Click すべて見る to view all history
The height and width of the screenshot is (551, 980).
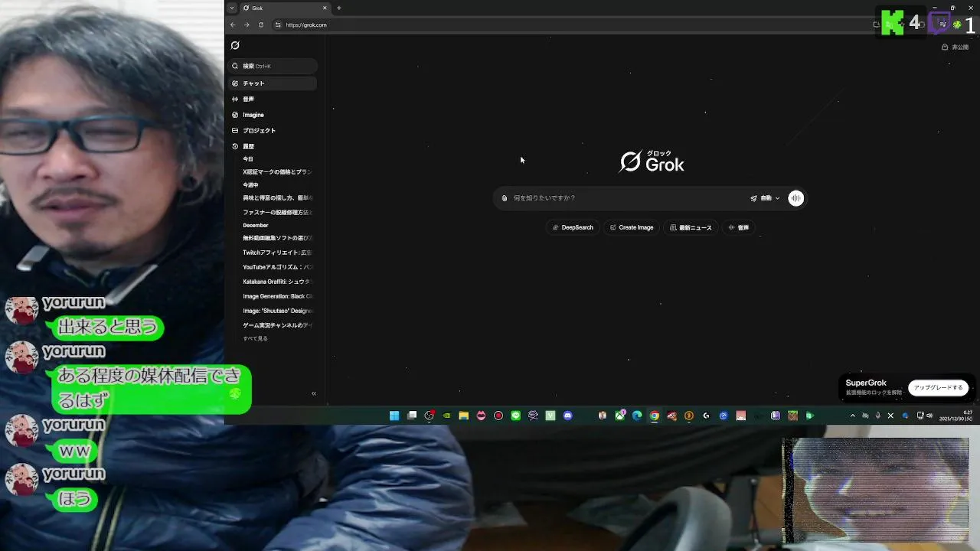tap(255, 338)
